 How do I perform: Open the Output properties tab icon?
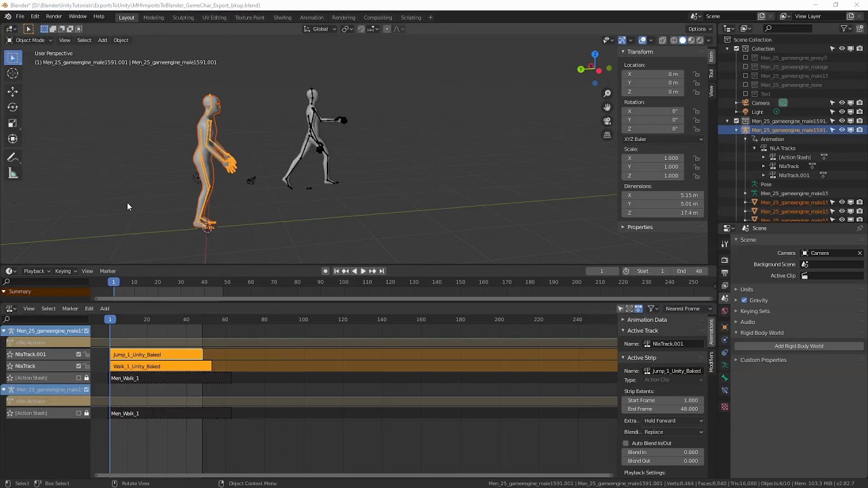click(x=724, y=272)
